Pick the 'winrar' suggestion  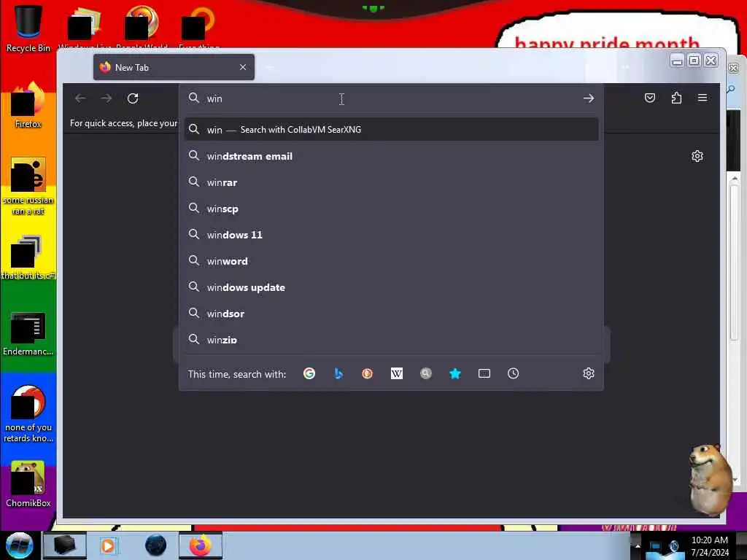[x=391, y=182]
